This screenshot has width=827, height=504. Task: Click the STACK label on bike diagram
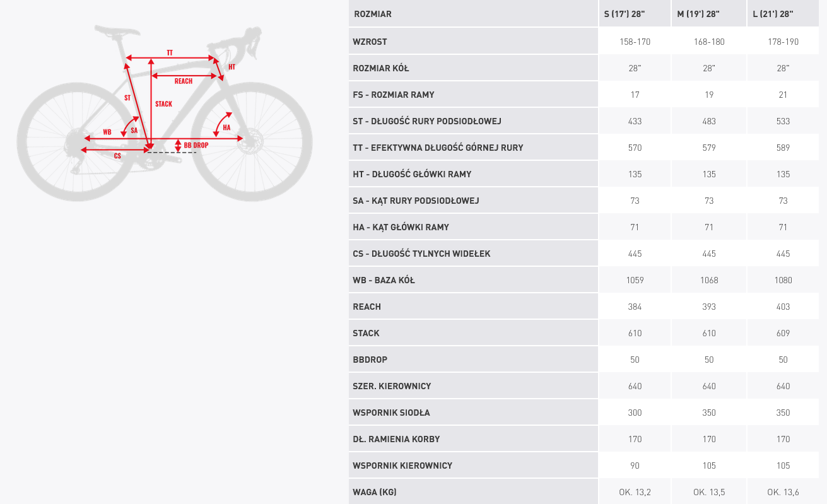163,104
